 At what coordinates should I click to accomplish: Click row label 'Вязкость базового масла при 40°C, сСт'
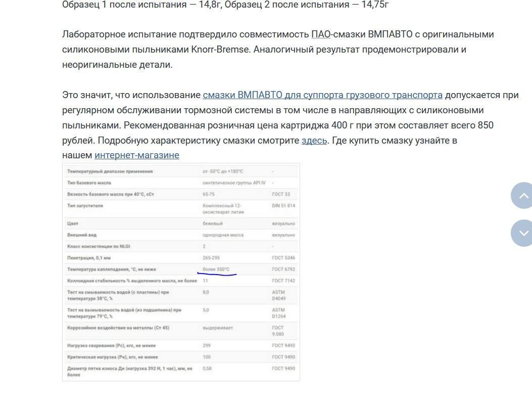[x=111, y=194]
